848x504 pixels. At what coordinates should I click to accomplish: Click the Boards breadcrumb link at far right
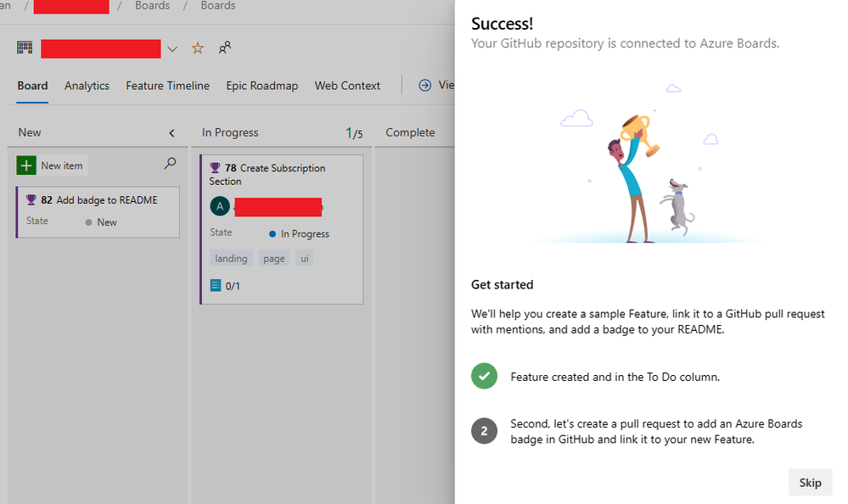[218, 5]
